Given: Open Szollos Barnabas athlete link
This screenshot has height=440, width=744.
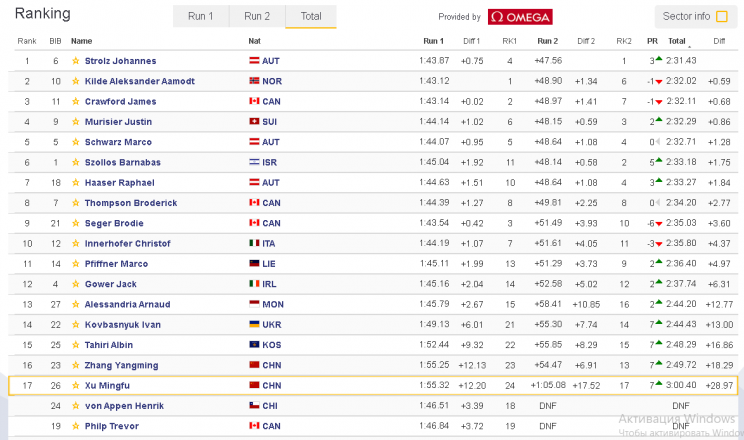Looking at the screenshot, I should tap(122, 162).
